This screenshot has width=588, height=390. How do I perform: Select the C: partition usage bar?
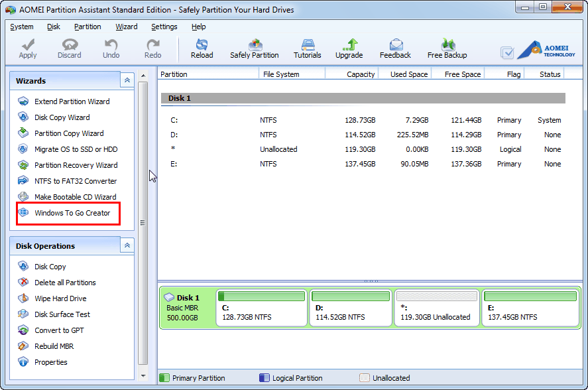[x=261, y=296]
